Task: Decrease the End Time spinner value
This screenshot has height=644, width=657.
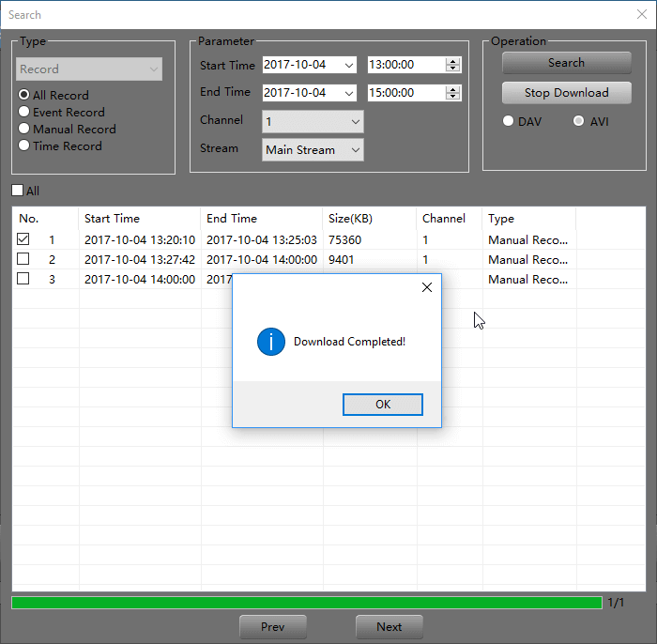Action: [x=453, y=97]
